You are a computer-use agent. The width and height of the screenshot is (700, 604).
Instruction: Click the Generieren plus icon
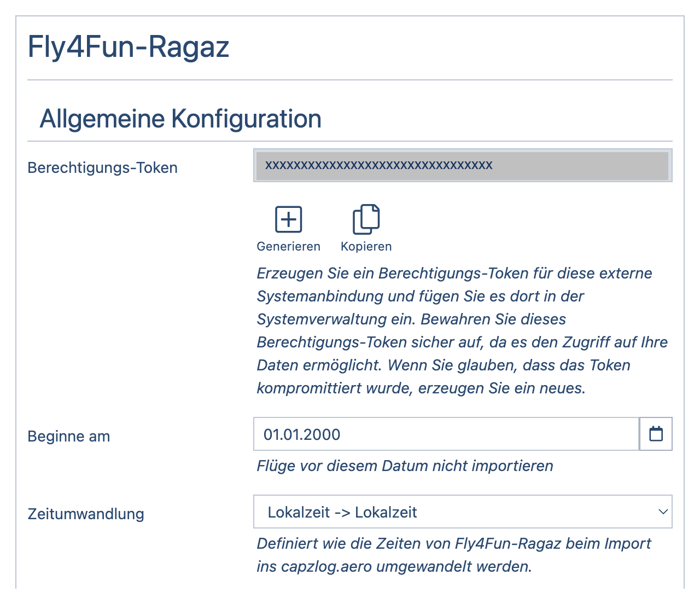click(x=288, y=219)
